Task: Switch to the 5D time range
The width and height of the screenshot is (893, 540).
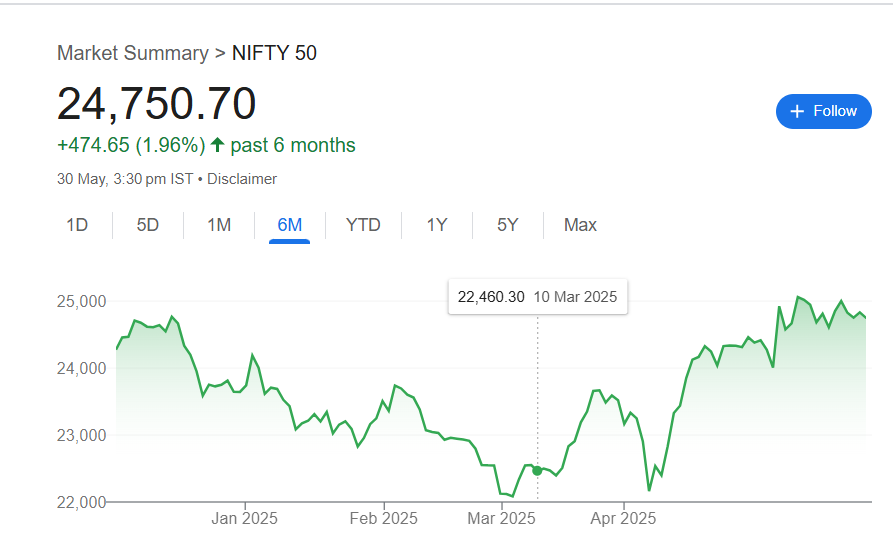Action: (148, 225)
